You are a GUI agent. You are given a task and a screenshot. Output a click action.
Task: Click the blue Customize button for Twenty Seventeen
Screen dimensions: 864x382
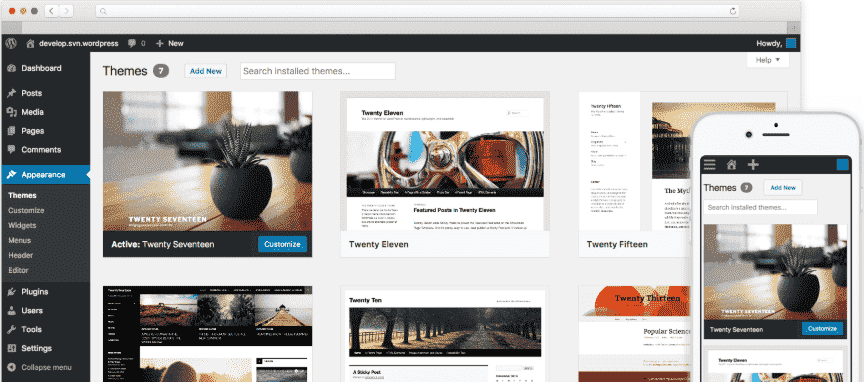(x=282, y=244)
